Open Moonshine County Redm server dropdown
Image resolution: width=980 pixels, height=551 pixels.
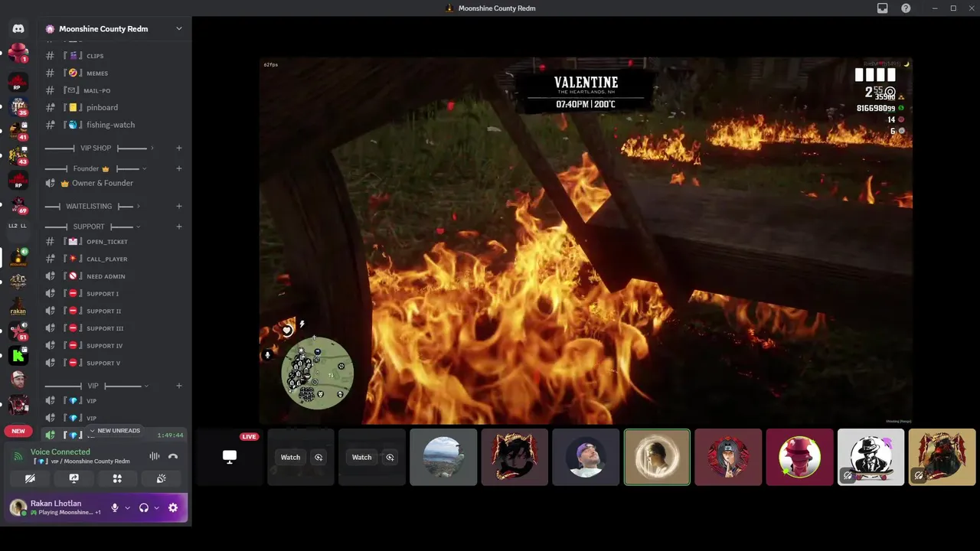click(x=178, y=28)
